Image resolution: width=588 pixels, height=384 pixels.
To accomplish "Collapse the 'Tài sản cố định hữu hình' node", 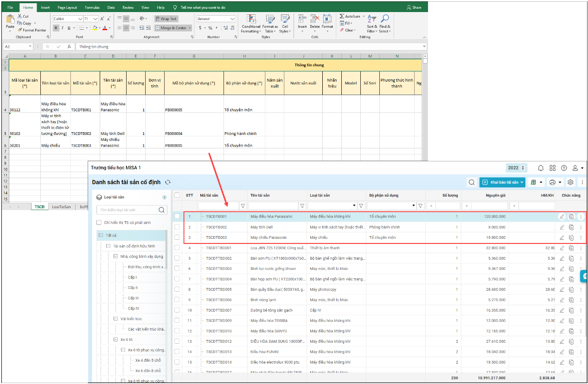I will [x=109, y=246].
